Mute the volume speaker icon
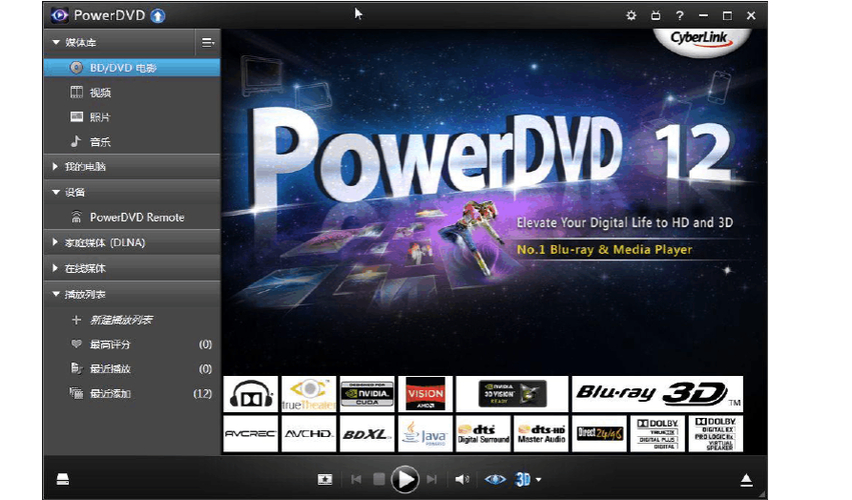The width and height of the screenshot is (852, 500). (x=462, y=479)
